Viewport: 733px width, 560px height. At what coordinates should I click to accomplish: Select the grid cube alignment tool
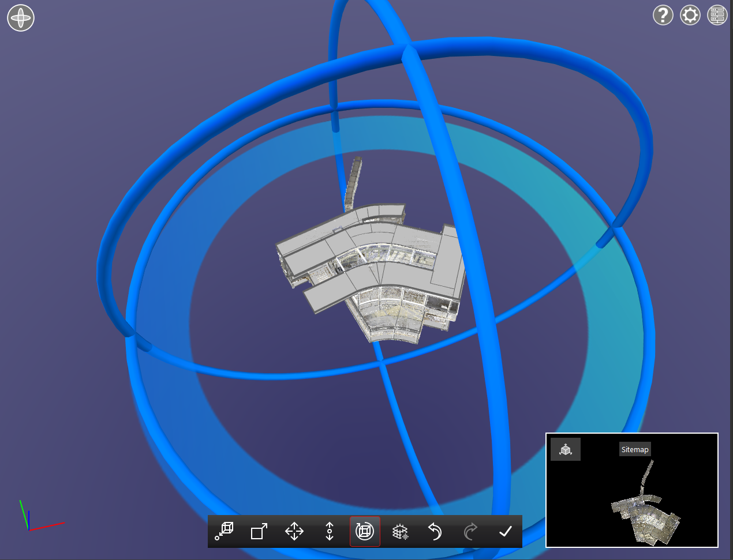[400, 531]
